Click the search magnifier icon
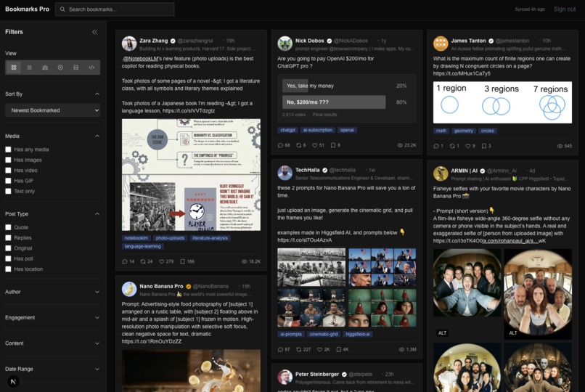This screenshot has height=392, width=585. click(x=62, y=9)
